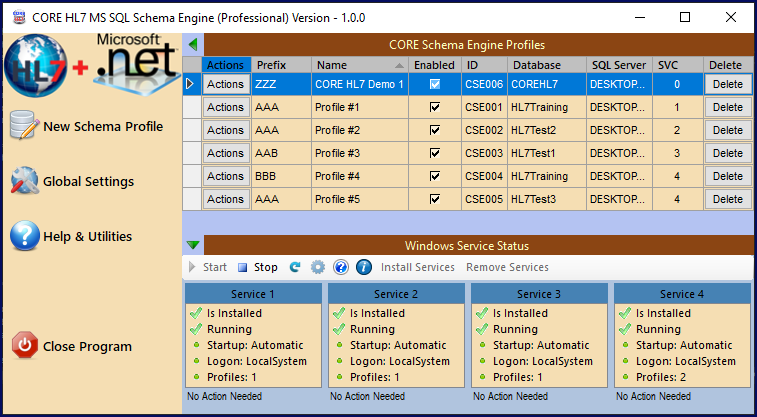Viewport: 757px width, 417px height.
Task: Open New Schema Profile database icon
Action: pyautogui.click(x=24, y=125)
